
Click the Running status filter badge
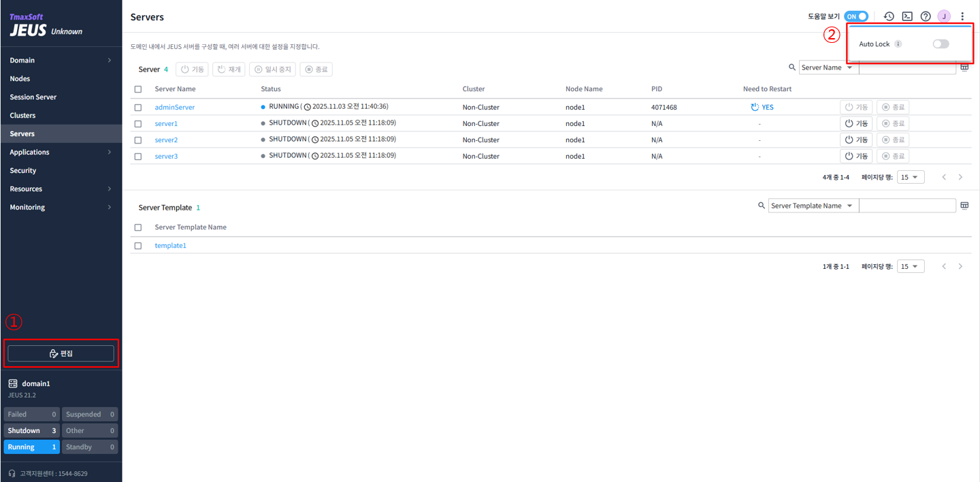[31, 447]
